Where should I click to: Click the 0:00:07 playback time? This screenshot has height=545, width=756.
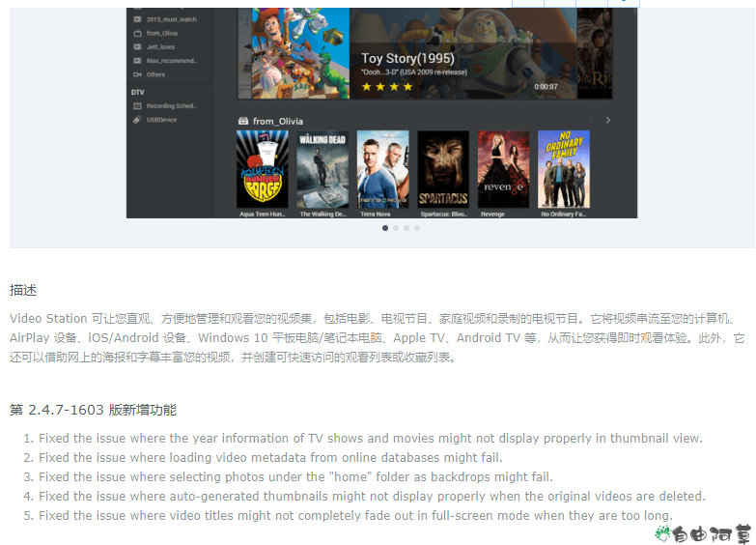tap(546, 87)
